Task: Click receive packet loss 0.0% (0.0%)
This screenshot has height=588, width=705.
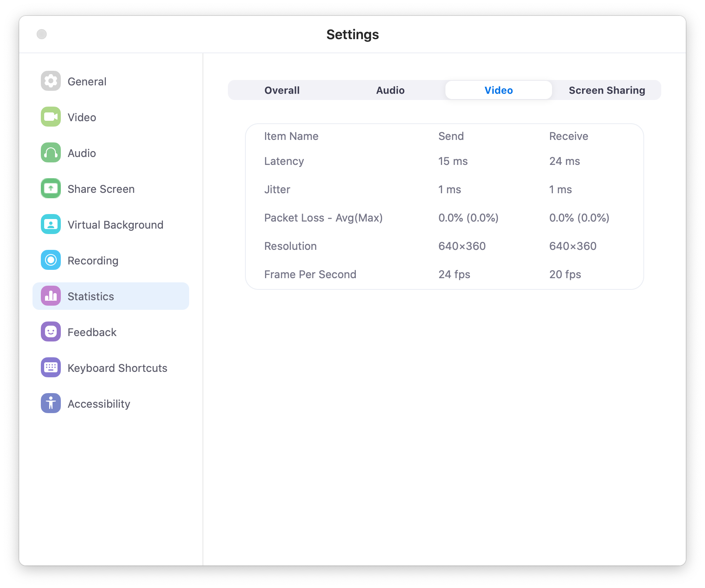Action: [x=579, y=218]
